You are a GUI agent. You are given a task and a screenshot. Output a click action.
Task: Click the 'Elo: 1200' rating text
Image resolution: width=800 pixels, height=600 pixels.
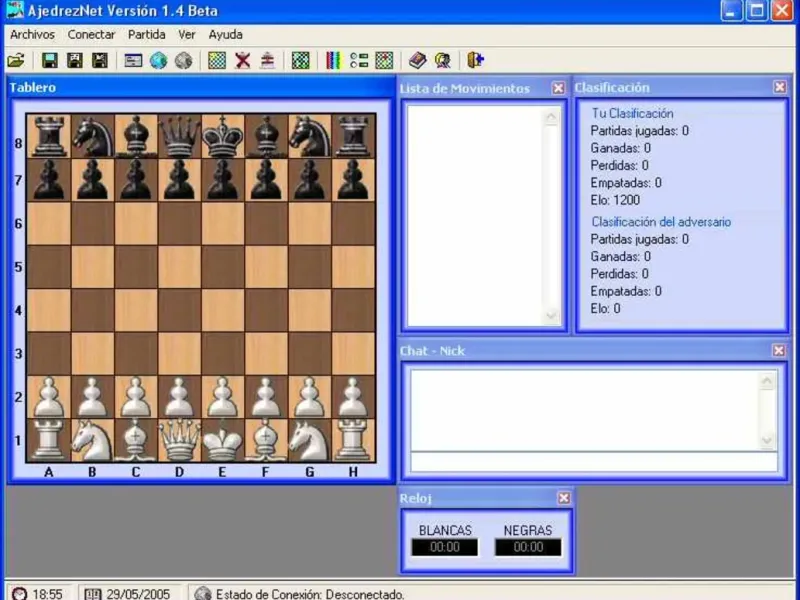[615, 200]
